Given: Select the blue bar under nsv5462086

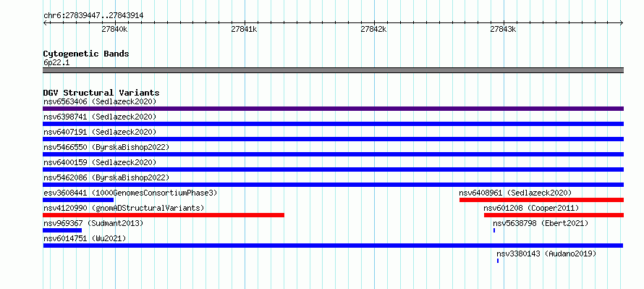Looking at the screenshot, I should click(x=333, y=185).
